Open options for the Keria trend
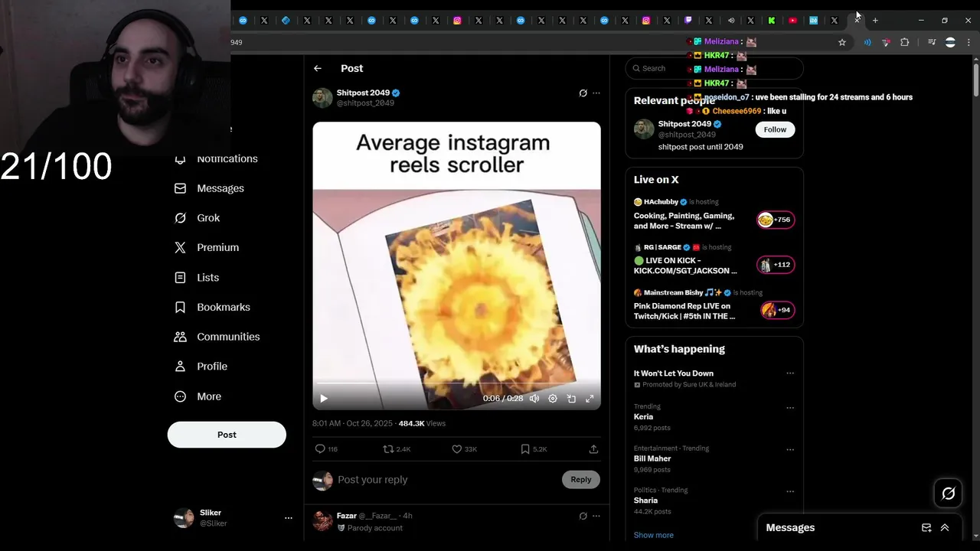 790,408
